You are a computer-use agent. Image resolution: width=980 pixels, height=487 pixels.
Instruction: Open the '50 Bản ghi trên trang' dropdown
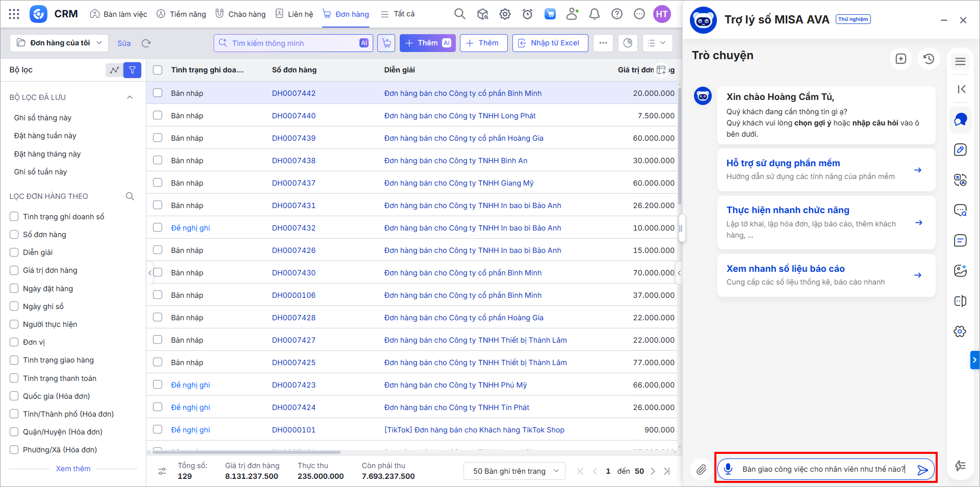(515, 471)
